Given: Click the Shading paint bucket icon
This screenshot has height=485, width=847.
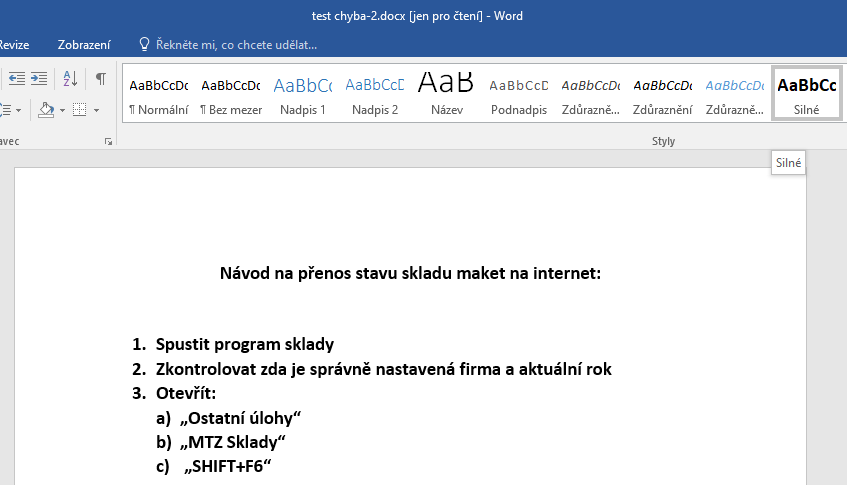Looking at the screenshot, I should tap(46, 109).
